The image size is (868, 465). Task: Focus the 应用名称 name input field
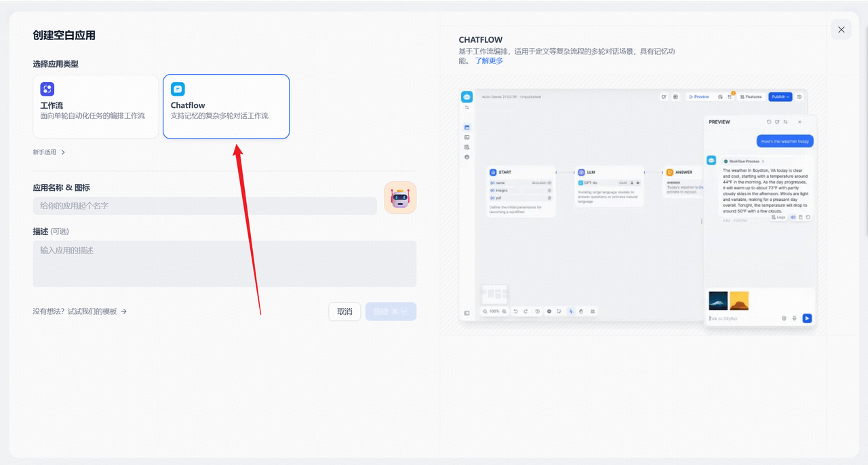tap(204, 206)
